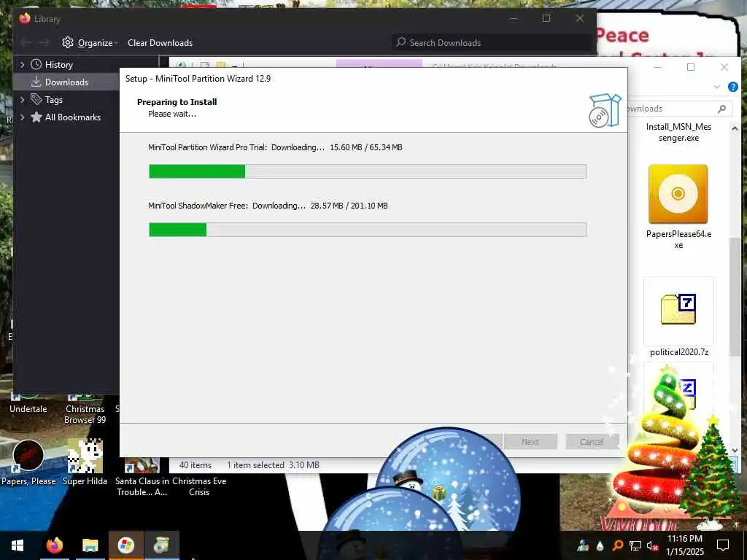This screenshot has width=747, height=560.
Task: Click Partition Wizard Pro Trial progress bar
Action: click(368, 171)
